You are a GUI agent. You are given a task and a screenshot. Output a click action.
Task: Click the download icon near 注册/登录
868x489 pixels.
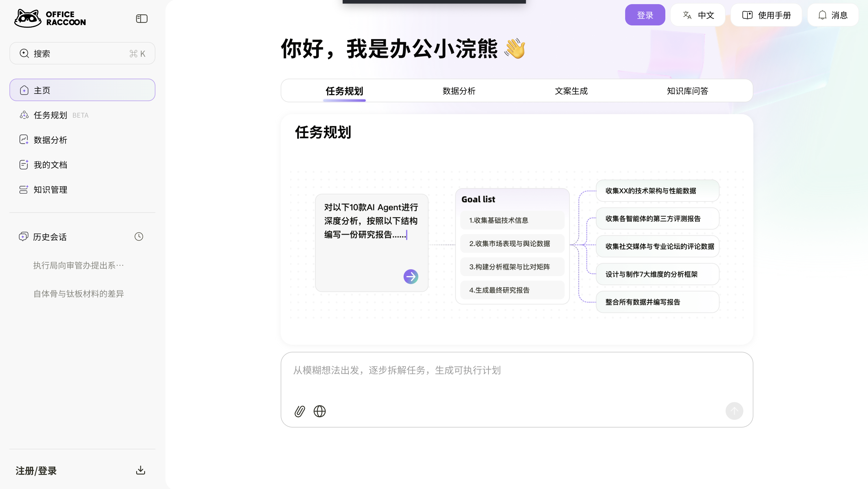pyautogui.click(x=140, y=470)
